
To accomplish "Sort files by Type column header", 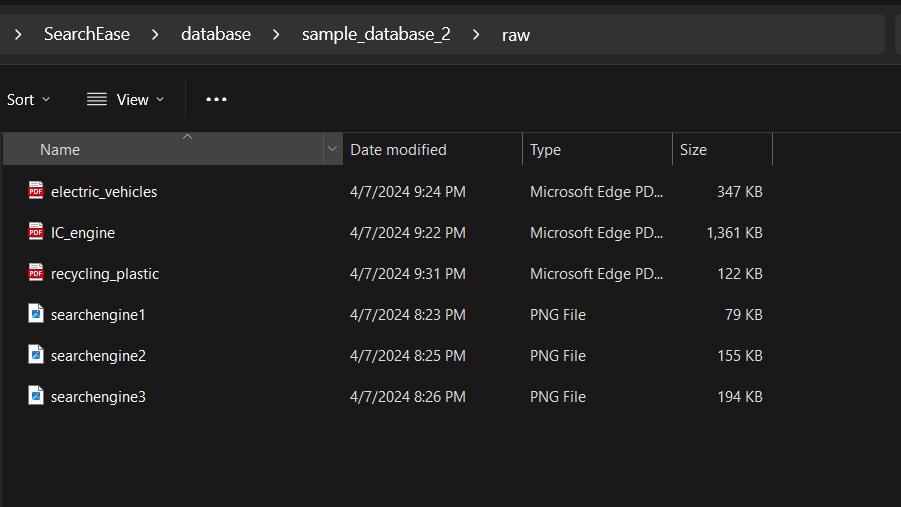I will click(x=545, y=150).
